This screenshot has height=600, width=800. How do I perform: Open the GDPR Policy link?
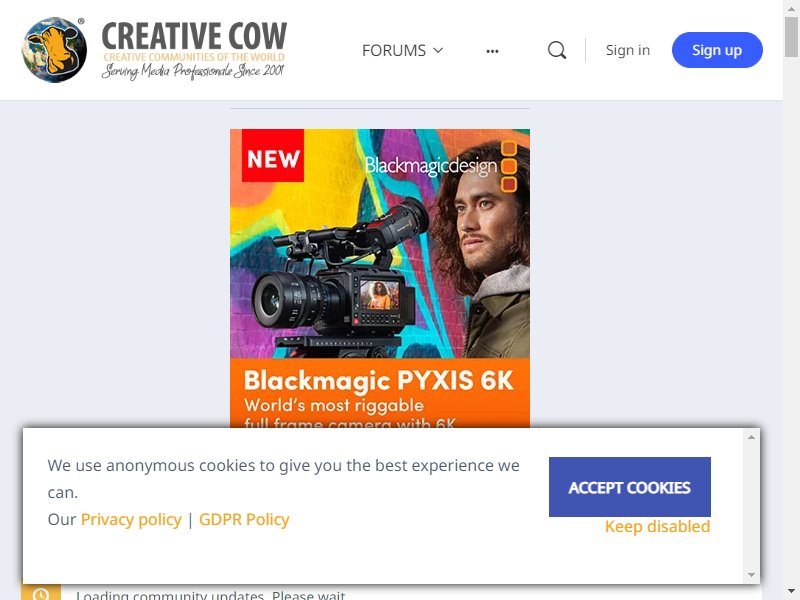(x=244, y=519)
